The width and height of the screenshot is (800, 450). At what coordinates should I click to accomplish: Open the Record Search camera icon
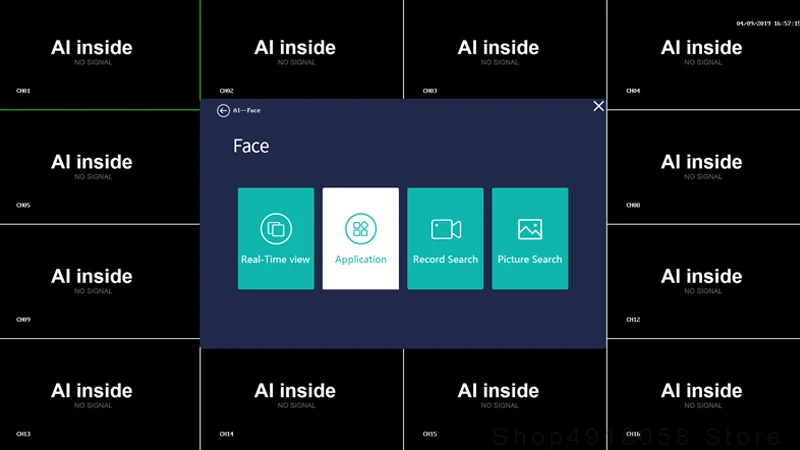[x=446, y=229]
